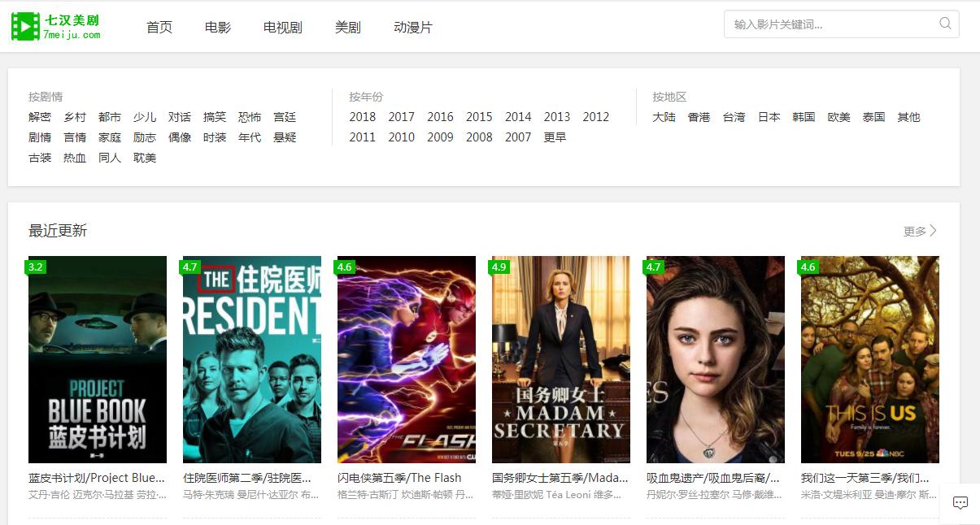The width and height of the screenshot is (980, 525).
Task: Select year 2012 filter
Action: tap(596, 117)
